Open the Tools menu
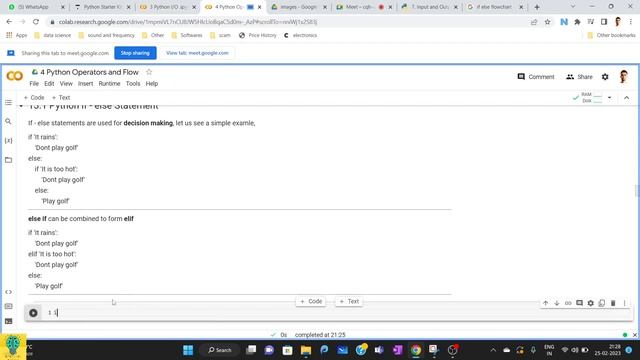Screen dimensions: 640x360 (x=133, y=84)
